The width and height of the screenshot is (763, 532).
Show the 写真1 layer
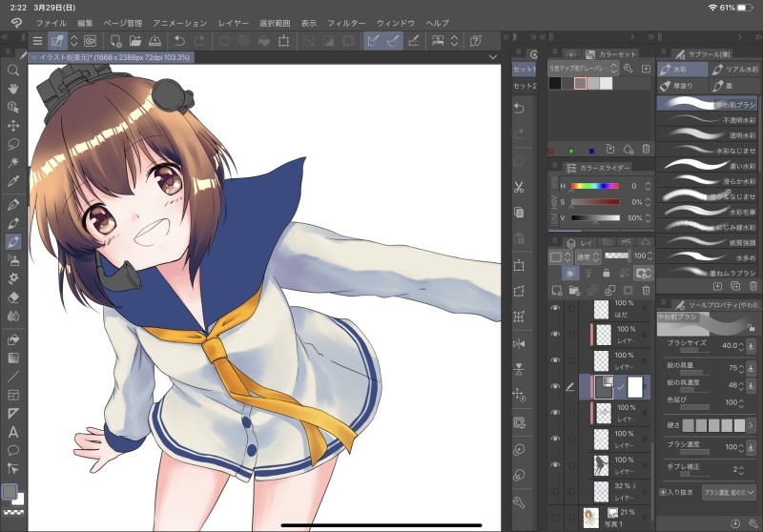click(x=555, y=518)
